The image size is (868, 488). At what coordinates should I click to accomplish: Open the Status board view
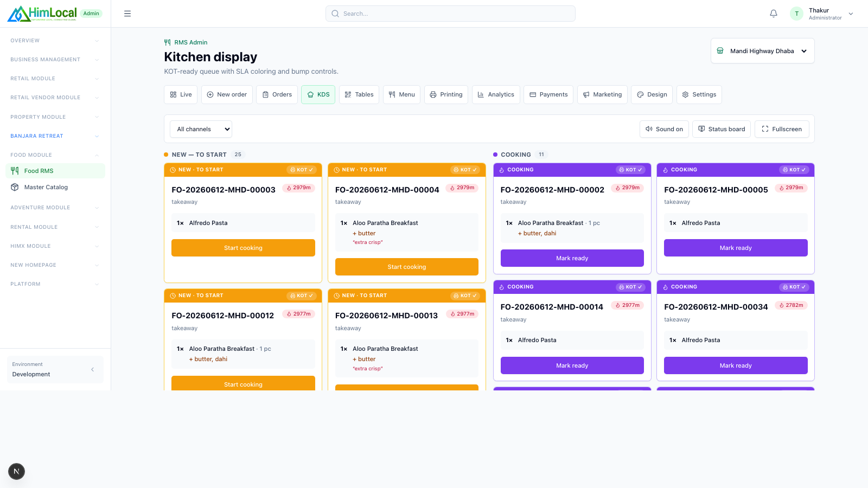(722, 129)
